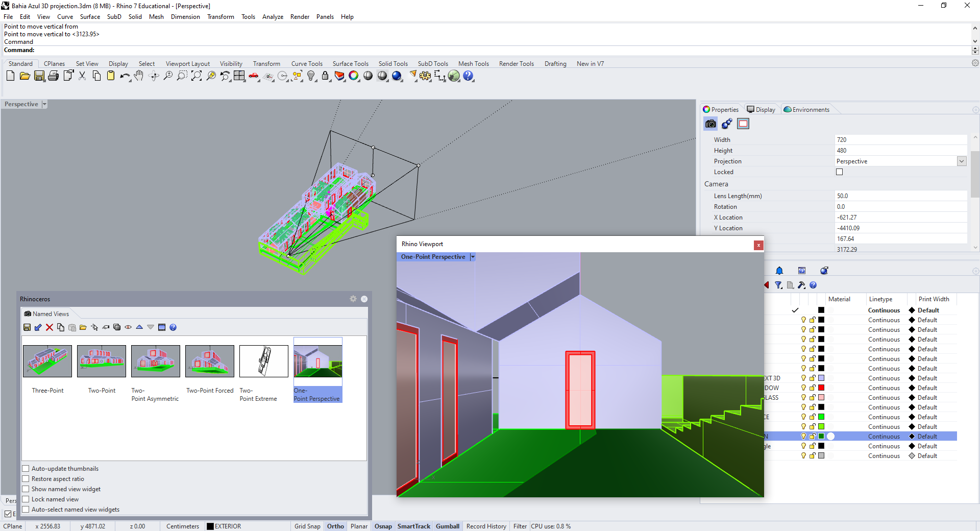Screen dimensions: 980x531
Task: Delete named view with red X icon
Action: (50, 327)
